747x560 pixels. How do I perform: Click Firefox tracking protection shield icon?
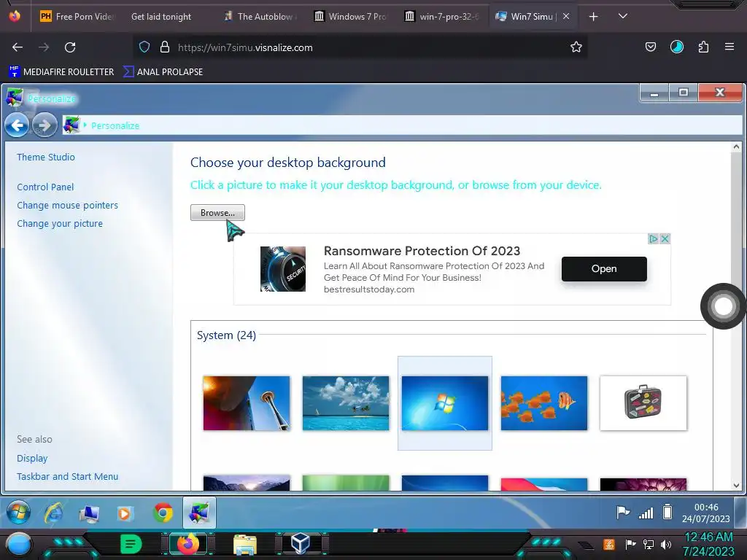pos(144,47)
